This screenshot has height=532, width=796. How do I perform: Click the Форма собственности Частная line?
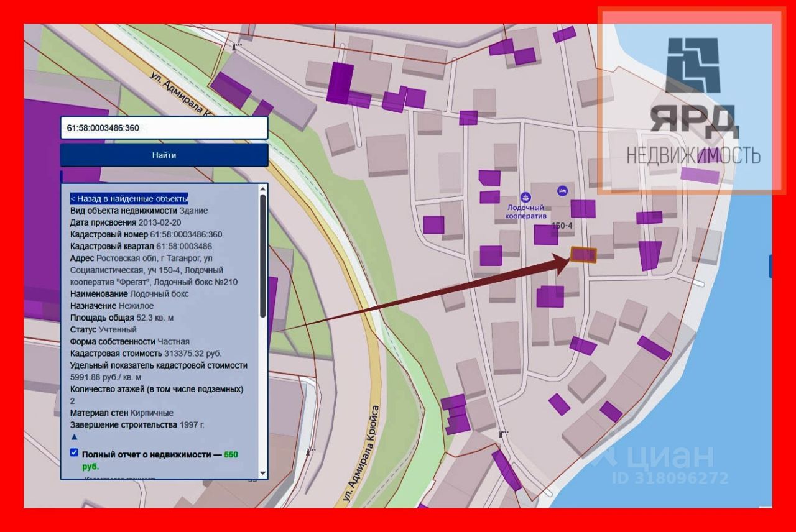coord(130,341)
